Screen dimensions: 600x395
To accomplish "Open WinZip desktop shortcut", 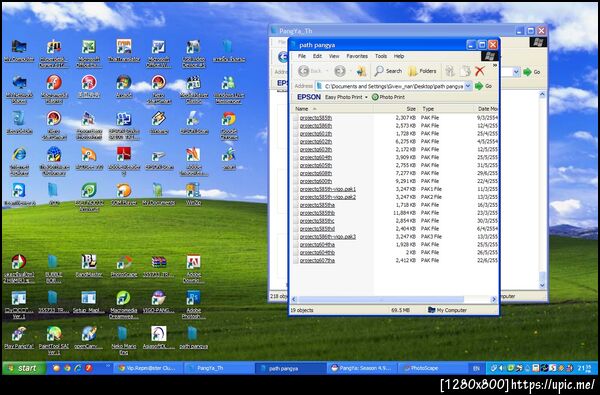I will click(193, 194).
